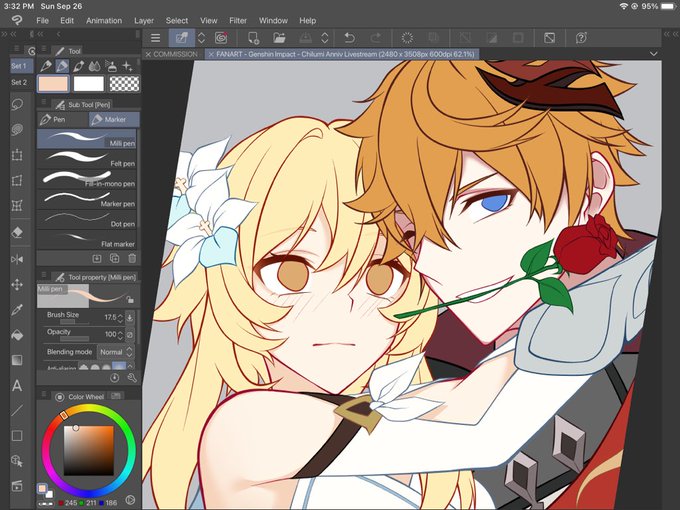Open the Layer menu

144,20
